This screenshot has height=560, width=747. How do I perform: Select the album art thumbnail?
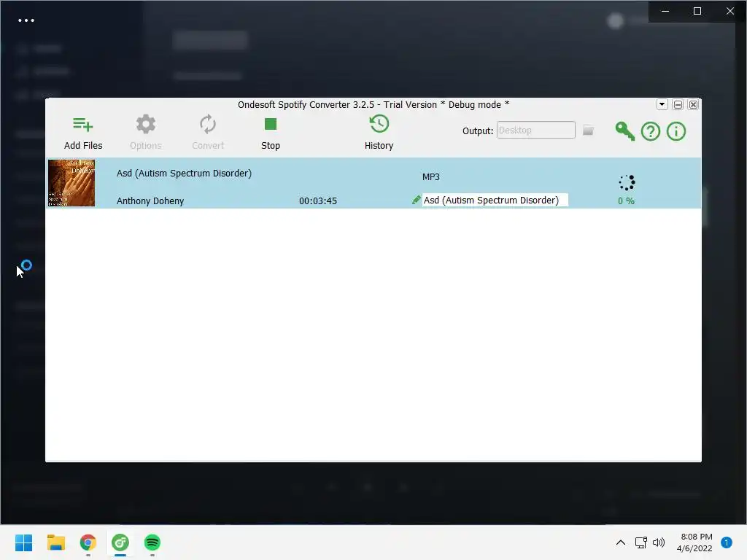coord(71,183)
